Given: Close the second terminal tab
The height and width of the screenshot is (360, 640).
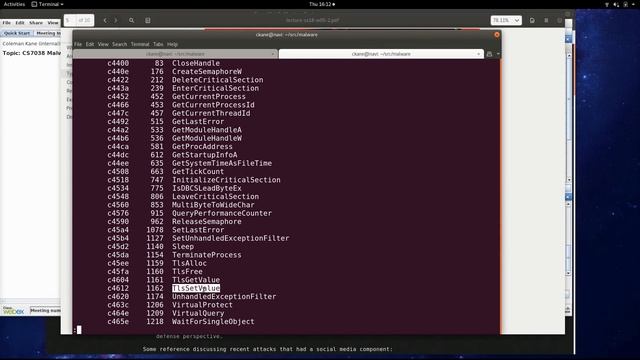Looking at the screenshot, I should click(x=478, y=54).
